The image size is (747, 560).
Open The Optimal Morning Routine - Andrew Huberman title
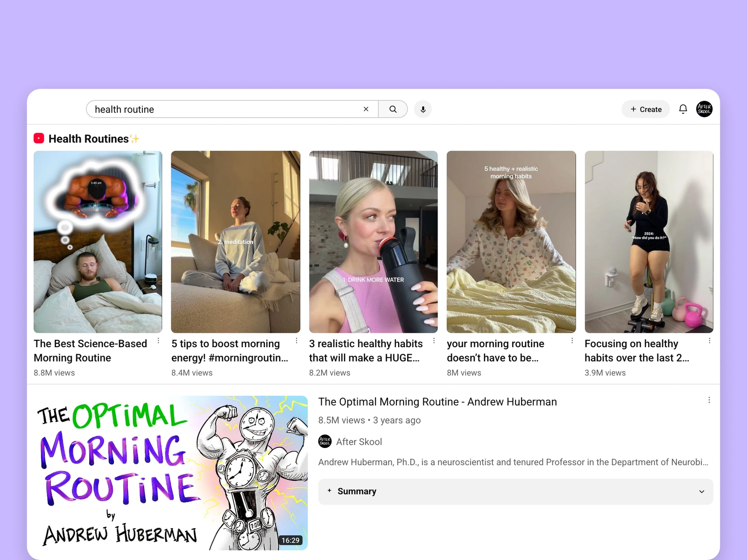(437, 402)
